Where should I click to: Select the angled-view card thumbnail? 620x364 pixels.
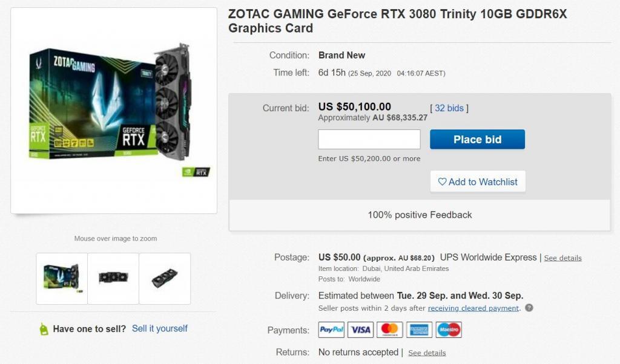165,278
